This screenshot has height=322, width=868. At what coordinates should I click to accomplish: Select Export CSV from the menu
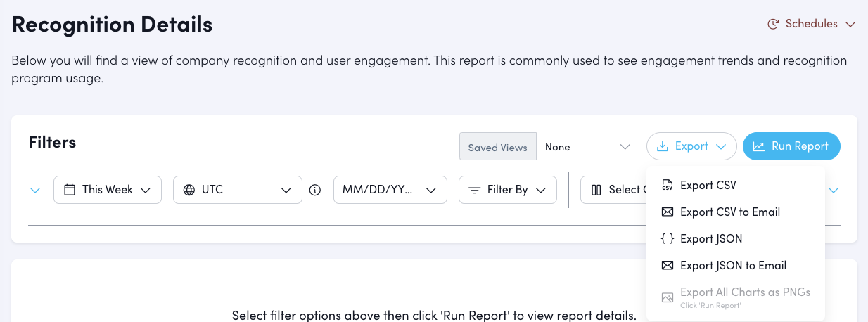coord(708,186)
